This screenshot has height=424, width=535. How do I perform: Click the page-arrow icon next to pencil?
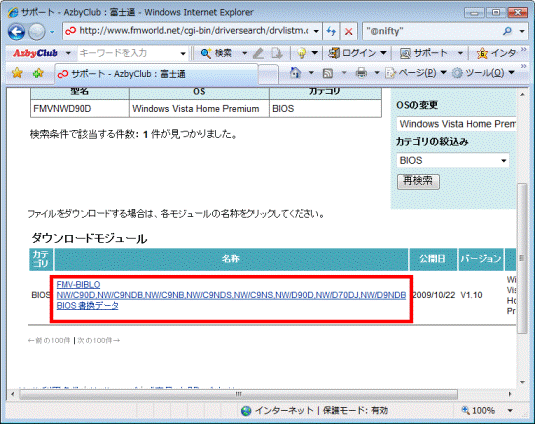(276, 53)
